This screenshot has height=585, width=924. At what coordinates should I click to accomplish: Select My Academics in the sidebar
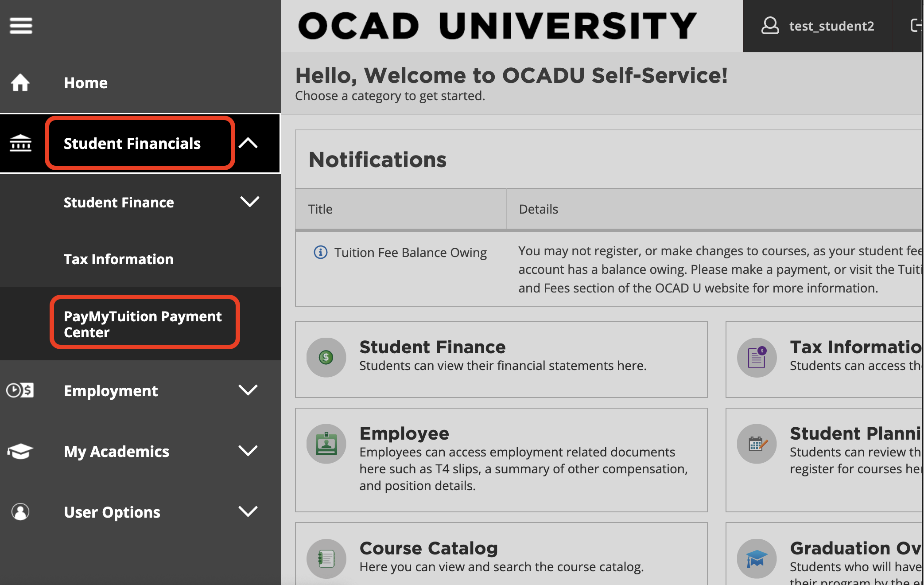[116, 452]
